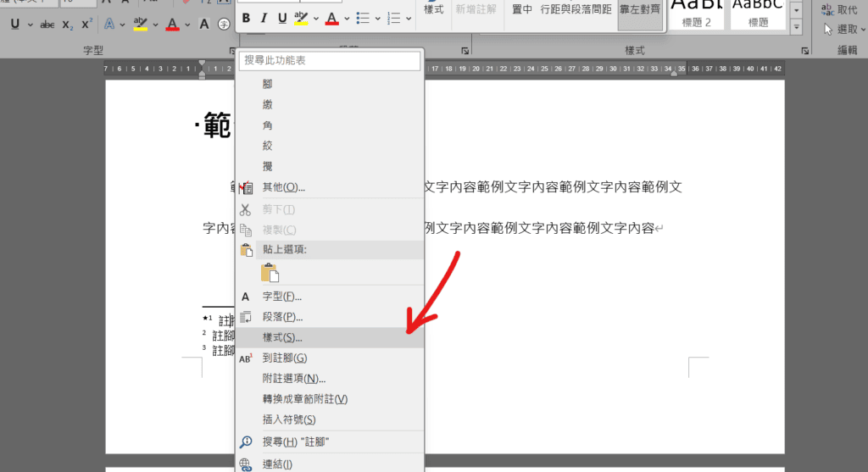Open the numbering list dropdown
The image size is (868, 472).
409,19
